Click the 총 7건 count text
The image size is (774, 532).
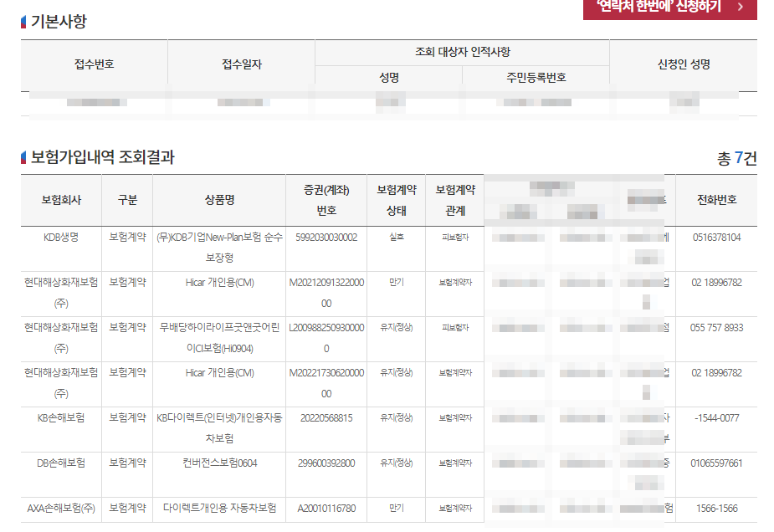[736, 158]
